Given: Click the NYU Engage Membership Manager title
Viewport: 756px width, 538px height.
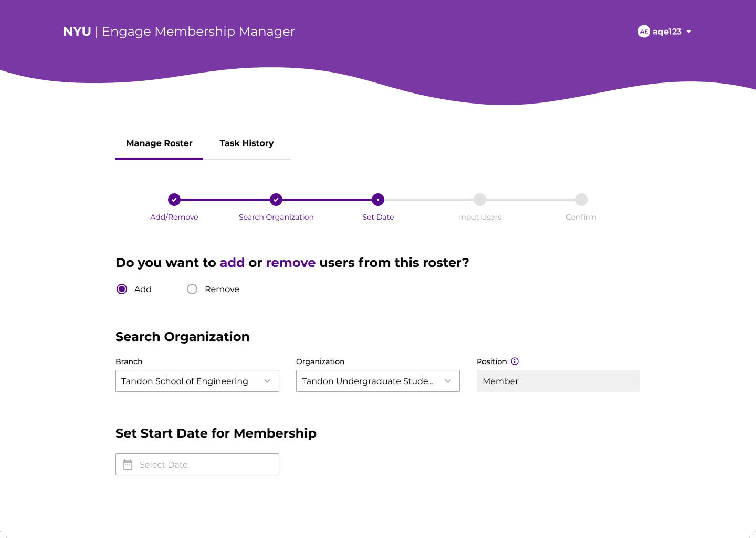Looking at the screenshot, I should point(178,32).
